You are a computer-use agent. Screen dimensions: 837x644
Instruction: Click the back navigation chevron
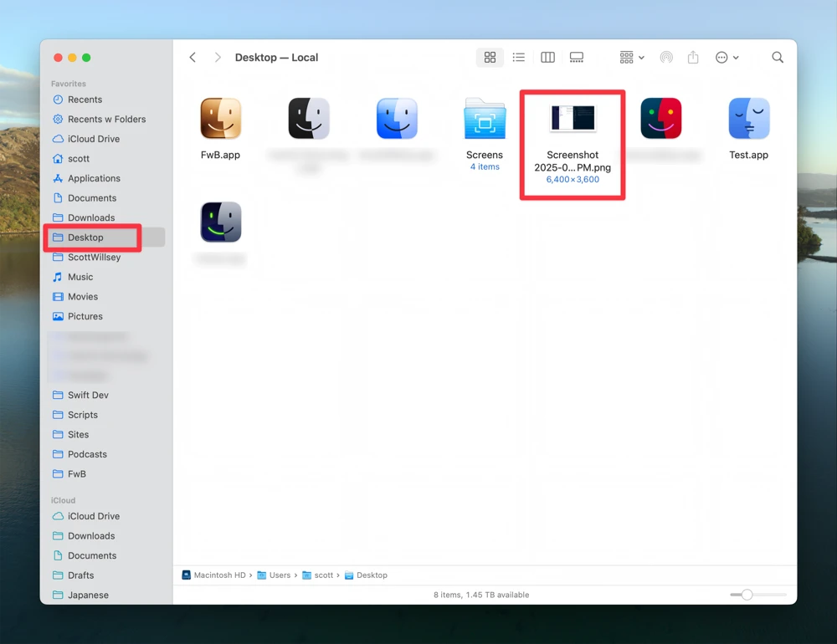193,57
